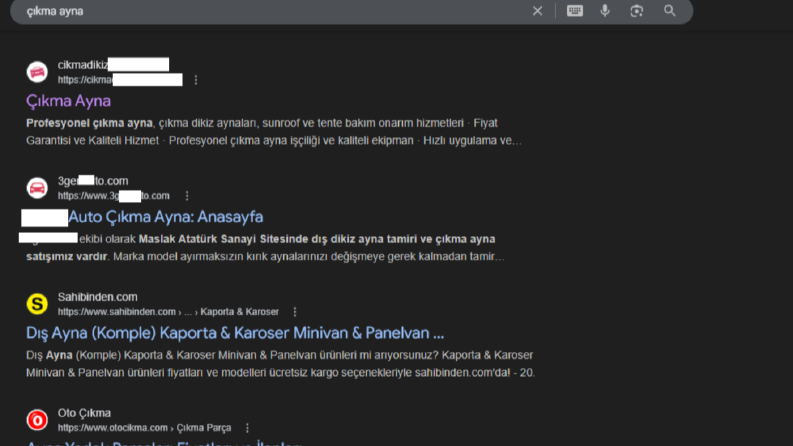Viewport: 793px width, 446px height.
Task: Submit search with the magnifying glass icon
Action: pos(670,11)
